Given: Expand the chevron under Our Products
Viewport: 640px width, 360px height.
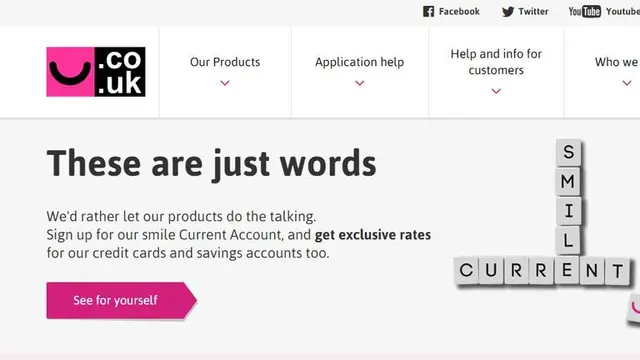Looking at the screenshot, I should point(225,83).
